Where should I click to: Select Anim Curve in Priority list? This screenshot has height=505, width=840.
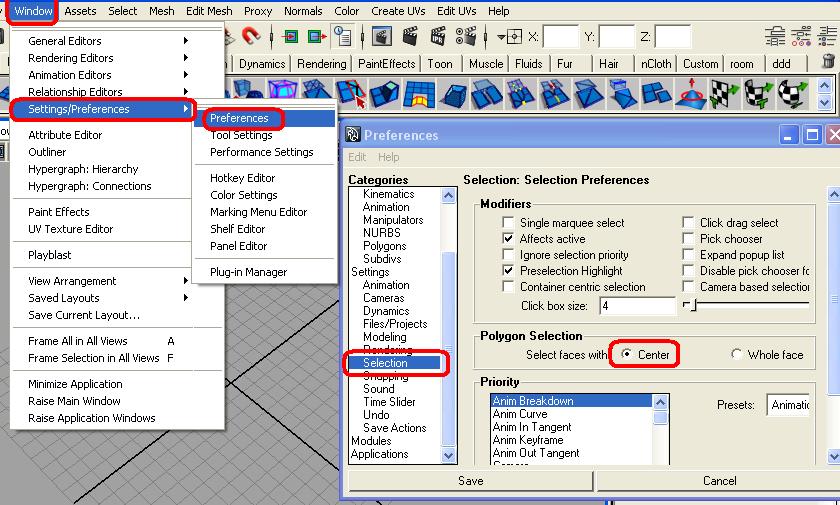click(520, 414)
